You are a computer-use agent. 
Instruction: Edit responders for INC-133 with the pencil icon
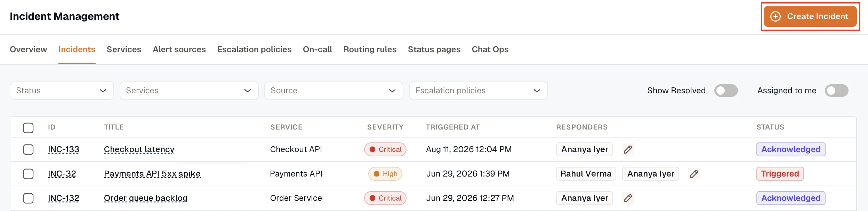pyautogui.click(x=628, y=149)
